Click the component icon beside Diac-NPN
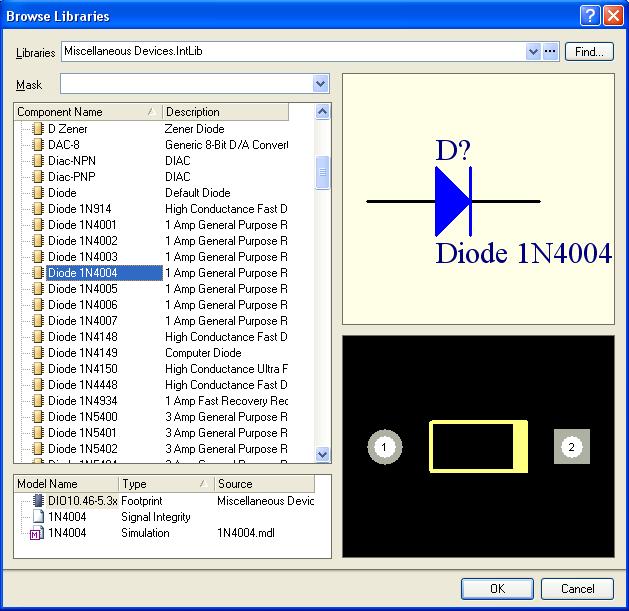The height and width of the screenshot is (611, 629). point(38,161)
